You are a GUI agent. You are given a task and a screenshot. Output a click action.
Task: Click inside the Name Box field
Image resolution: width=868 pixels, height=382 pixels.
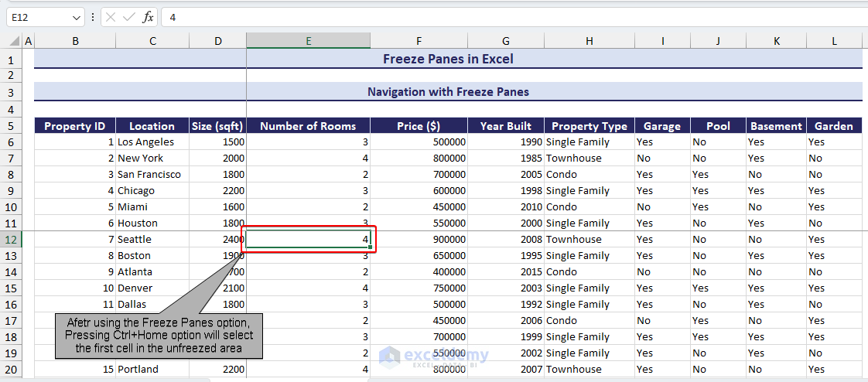pos(37,17)
